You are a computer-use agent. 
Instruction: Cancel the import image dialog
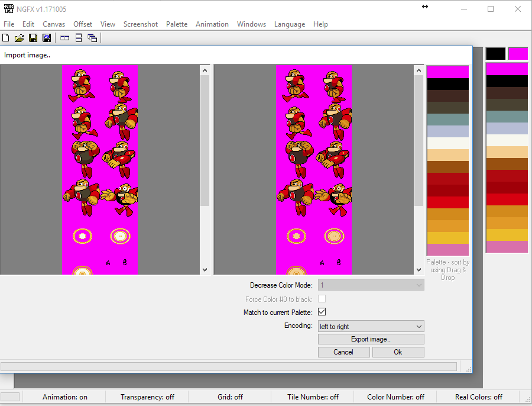tap(343, 352)
